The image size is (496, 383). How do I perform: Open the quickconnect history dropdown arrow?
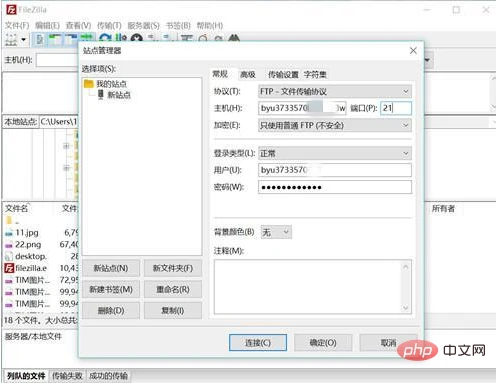point(427,60)
